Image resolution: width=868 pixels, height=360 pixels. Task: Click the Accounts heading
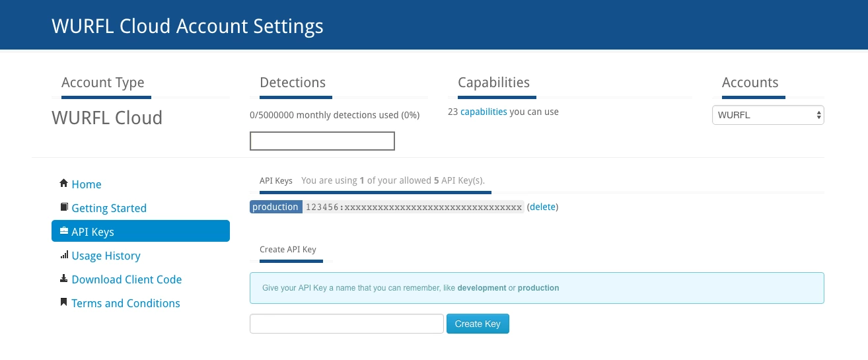pyautogui.click(x=750, y=83)
